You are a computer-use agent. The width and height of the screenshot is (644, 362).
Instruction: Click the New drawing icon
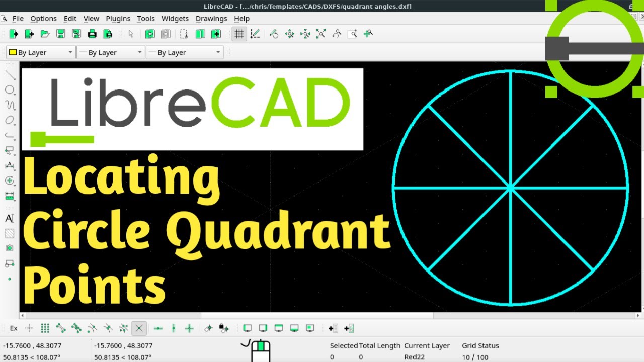[14, 34]
